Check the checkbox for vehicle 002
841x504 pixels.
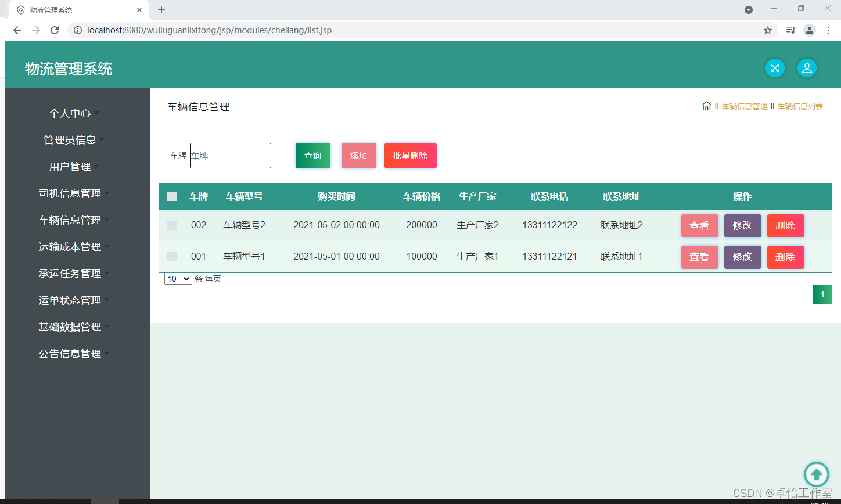[171, 225]
